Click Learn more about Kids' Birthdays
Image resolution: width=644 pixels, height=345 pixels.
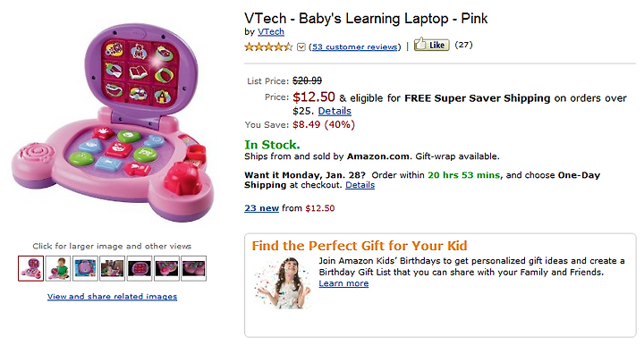point(343,283)
